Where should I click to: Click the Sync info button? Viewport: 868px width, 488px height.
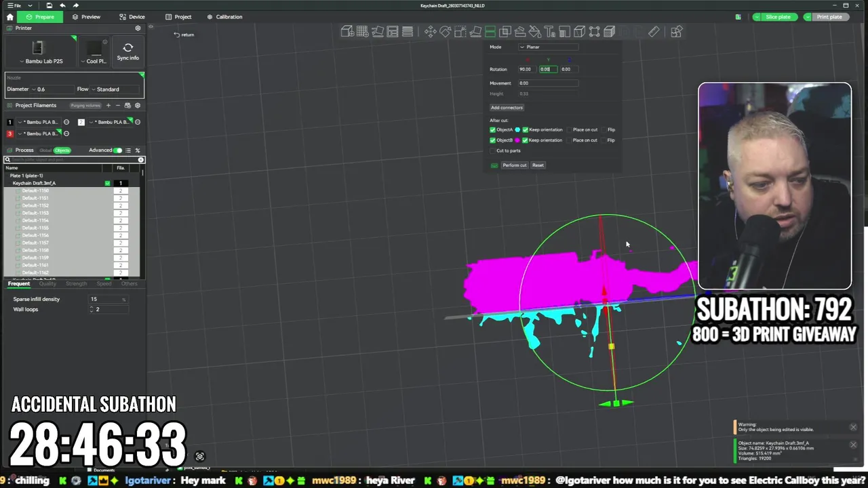pos(127,52)
